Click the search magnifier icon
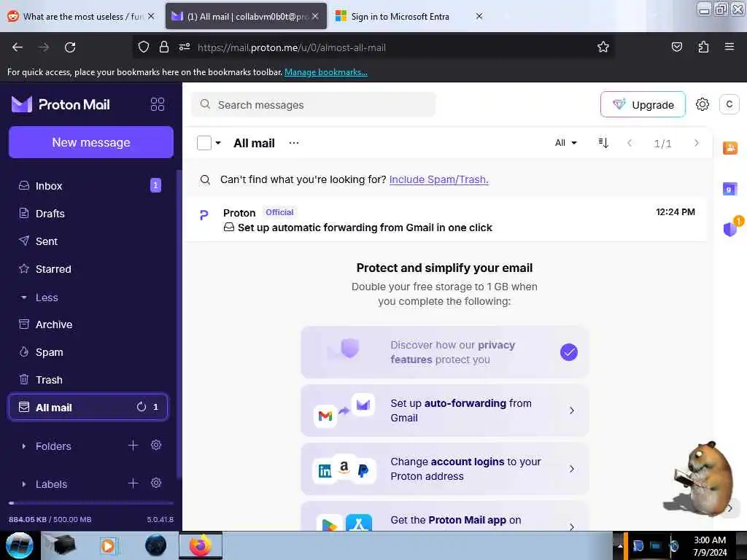This screenshot has width=747, height=560. tap(205, 104)
